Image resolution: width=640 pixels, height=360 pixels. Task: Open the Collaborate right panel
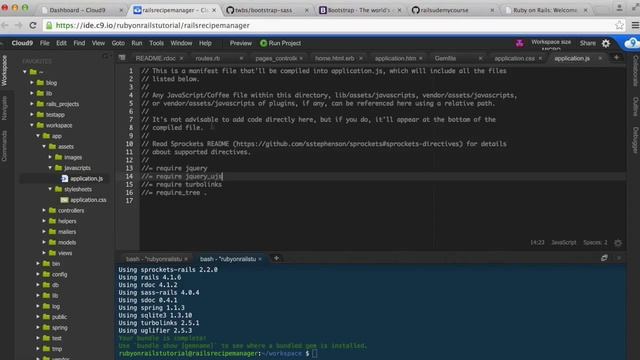coord(635,71)
